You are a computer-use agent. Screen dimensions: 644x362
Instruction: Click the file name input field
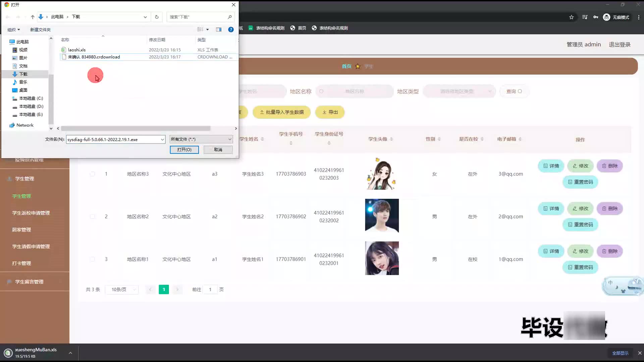coord(113,139)
